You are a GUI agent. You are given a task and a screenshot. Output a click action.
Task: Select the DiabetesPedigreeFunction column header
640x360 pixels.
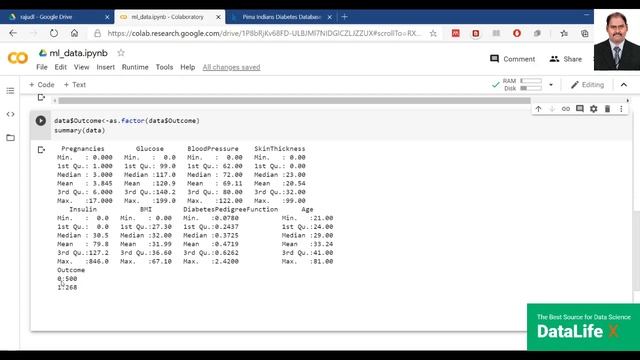[231, 209]
